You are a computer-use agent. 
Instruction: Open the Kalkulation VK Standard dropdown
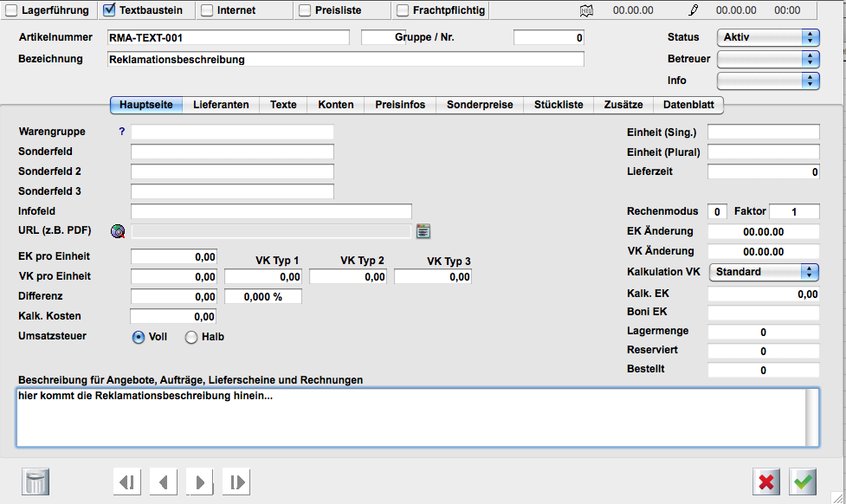pyautogui.click(x=764, y=272)
